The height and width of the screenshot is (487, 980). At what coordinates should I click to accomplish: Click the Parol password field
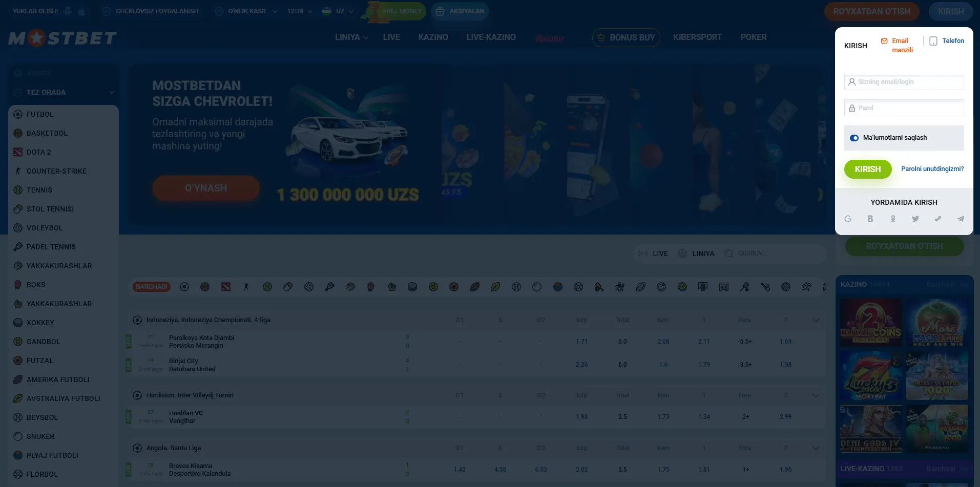[x=904, y=108]
